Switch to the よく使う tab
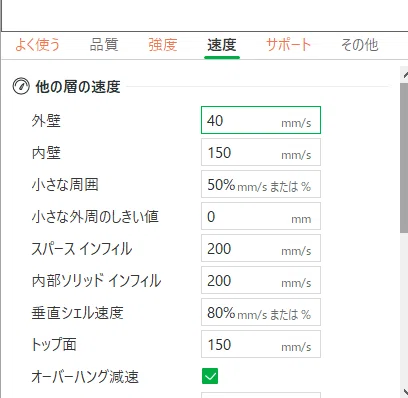Image resolution: width=408 pixels, height=398 pixels. coord(37,45)
